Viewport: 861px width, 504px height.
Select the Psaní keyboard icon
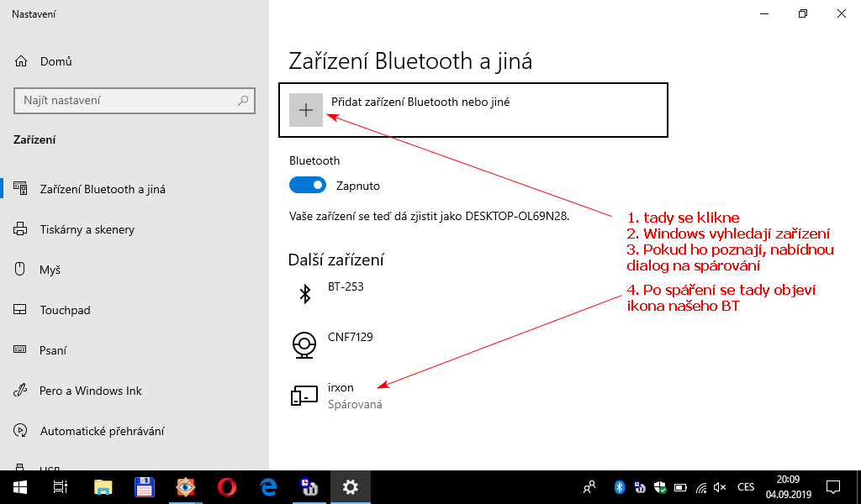(x=18, y=349)
